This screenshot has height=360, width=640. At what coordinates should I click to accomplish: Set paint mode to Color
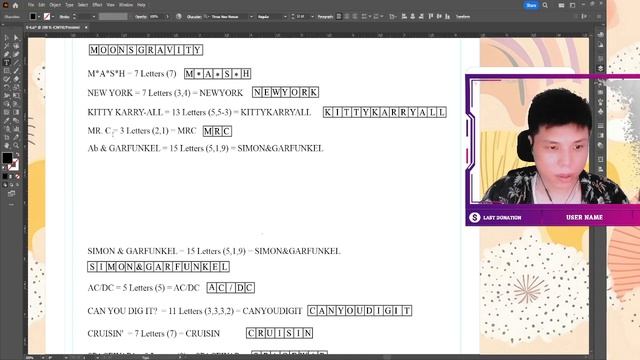[x=5, y=177]
